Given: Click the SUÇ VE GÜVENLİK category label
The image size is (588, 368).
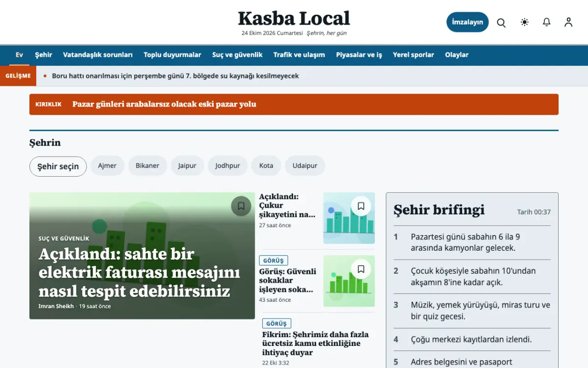Looking at the screenshot, I should point(64,238).
